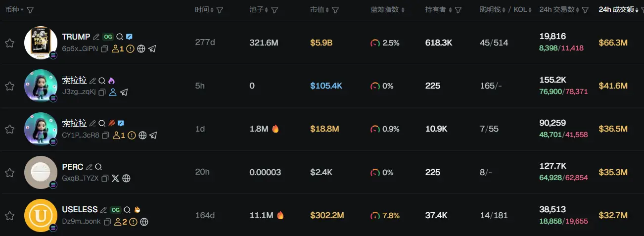This screenshot has height=236, width=644.
Task: Click warning icon on the TRUMP row
Action: pyautogui.click(x=131, y=49)
